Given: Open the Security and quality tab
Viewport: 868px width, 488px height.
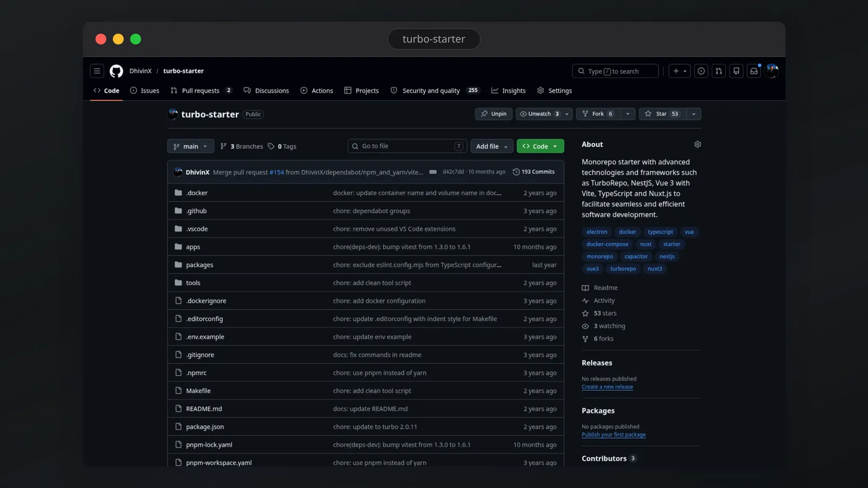Looking at the screenshot, I should click(x=435, y=91).
